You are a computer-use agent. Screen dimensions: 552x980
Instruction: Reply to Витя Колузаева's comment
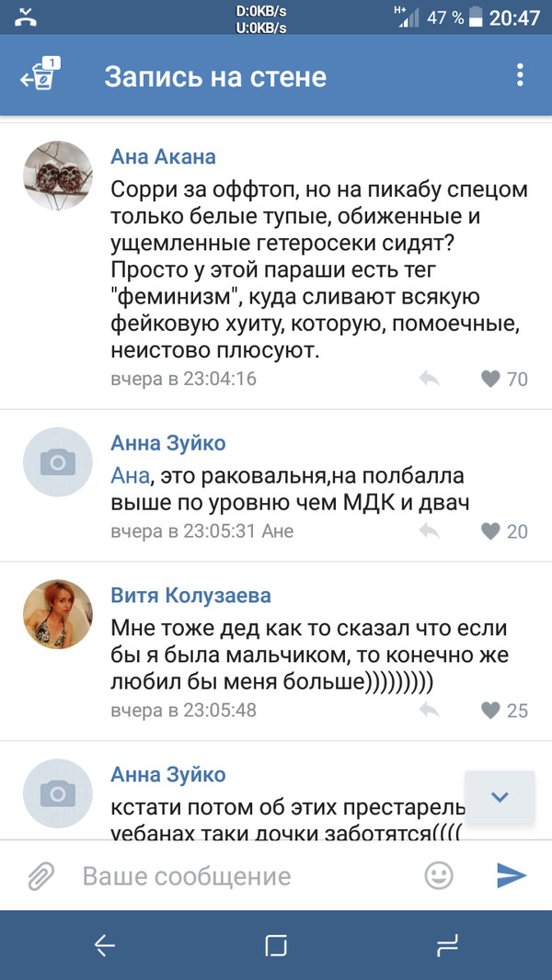[x=429, y=710]
